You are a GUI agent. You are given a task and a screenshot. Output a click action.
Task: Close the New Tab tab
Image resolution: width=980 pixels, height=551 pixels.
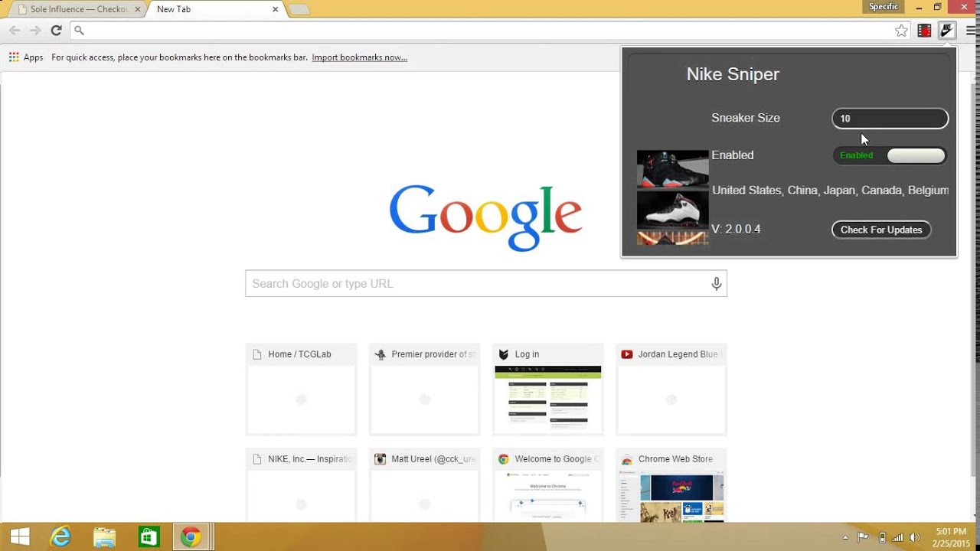(276, 9)
